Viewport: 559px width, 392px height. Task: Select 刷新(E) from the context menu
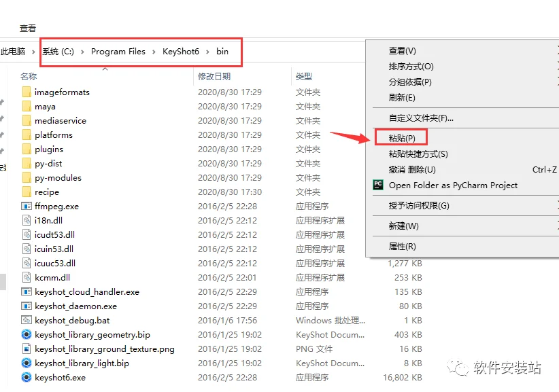pyautogui.click(x=402, y=98)
